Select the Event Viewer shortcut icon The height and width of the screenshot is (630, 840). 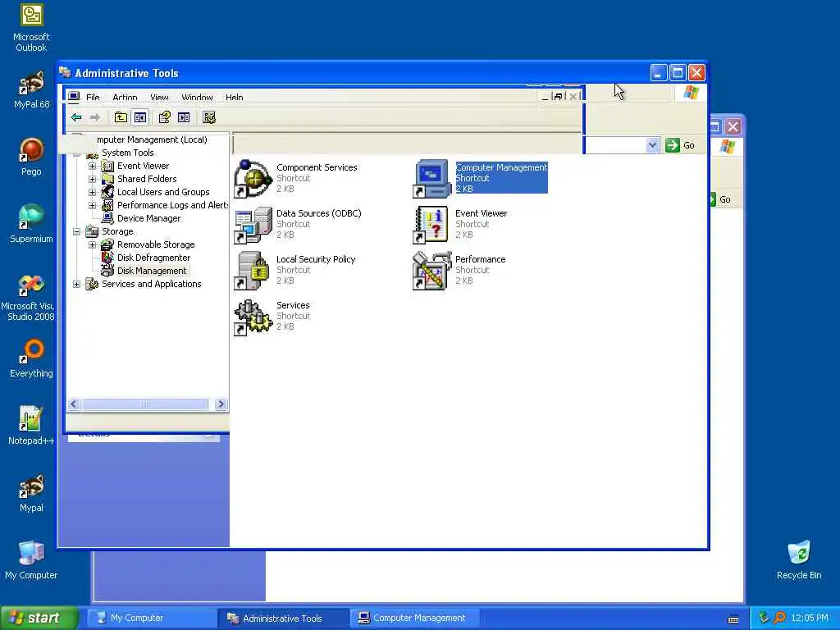431,225
